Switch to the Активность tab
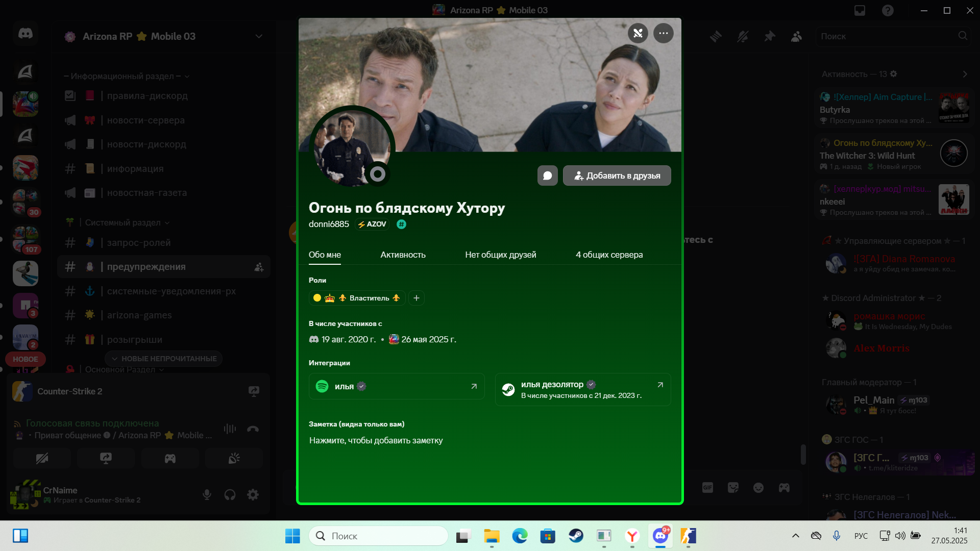The height and width of the screenshot is (551, 980). click(x=403, y=255)
